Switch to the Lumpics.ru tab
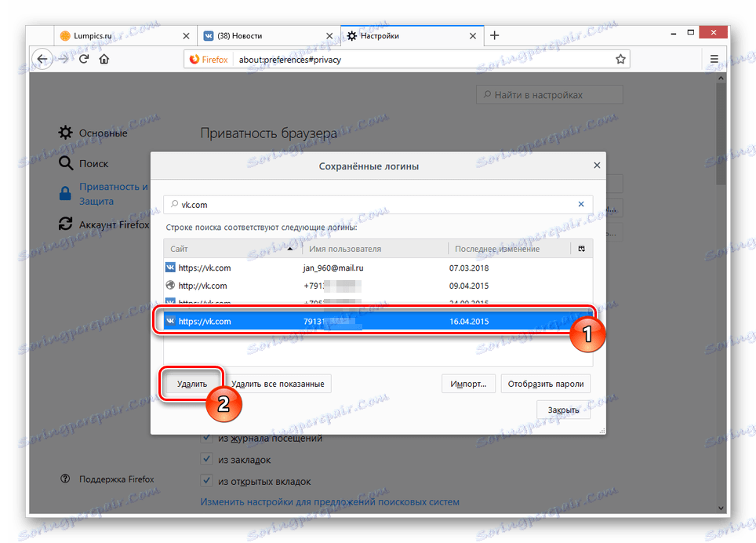Screen dimensions: 756x543 pos(125,35)
